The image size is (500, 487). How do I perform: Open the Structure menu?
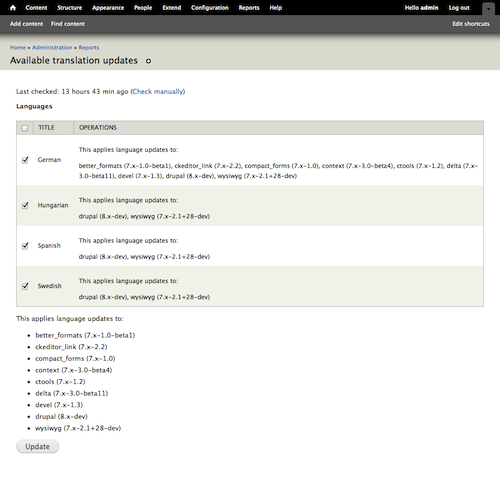click(69, 8)
